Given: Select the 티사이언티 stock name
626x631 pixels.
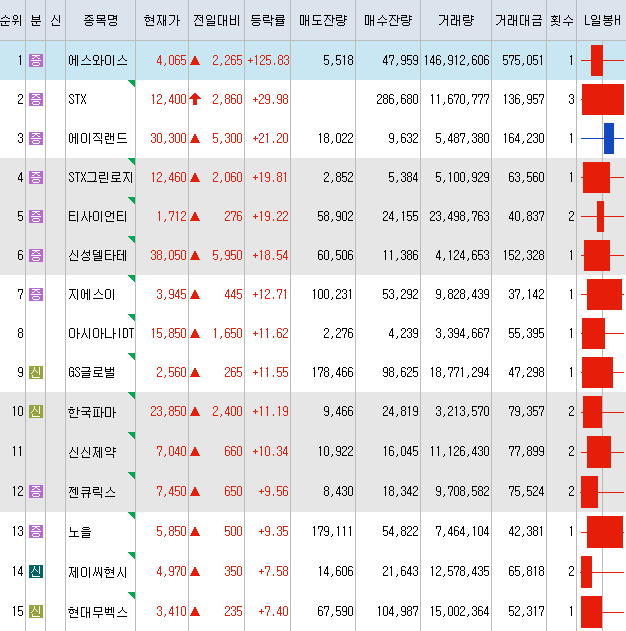Looking at the screenshot, I should (x=98, y=217).
